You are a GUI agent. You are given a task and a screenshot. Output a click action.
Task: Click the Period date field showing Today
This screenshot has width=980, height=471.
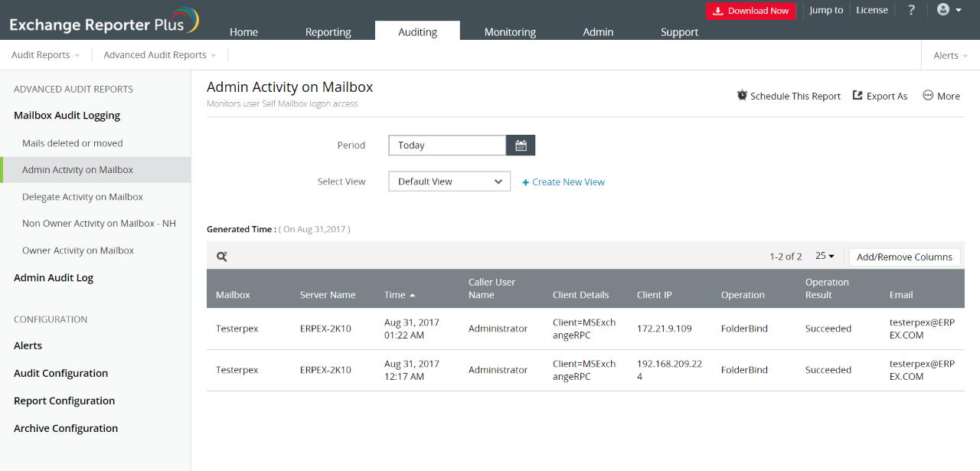coord(447,146)
